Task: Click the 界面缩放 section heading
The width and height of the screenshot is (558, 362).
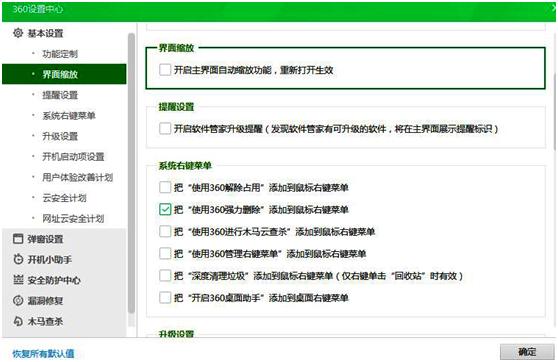Action: click(x=176, y=48)
